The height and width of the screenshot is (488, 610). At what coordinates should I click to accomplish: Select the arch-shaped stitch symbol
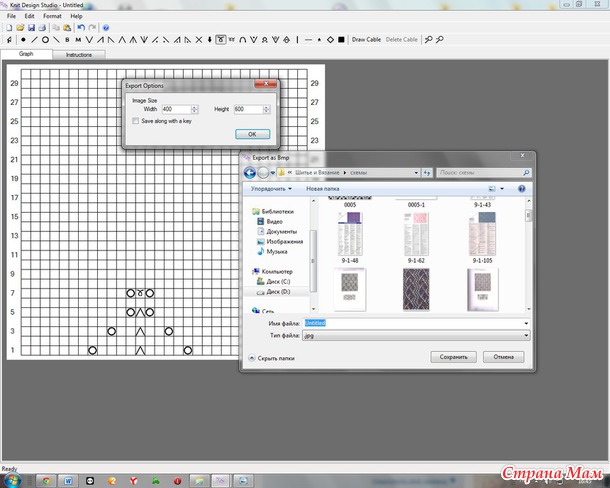[242, 39]
